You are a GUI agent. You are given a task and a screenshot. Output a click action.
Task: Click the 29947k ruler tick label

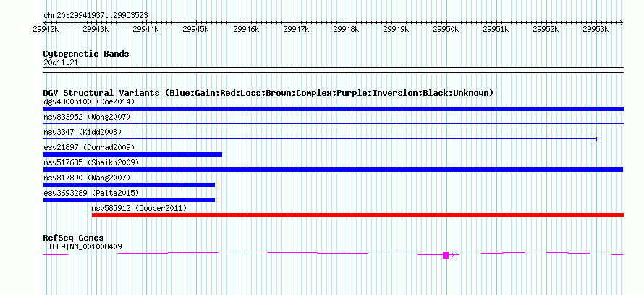point(296,29)
